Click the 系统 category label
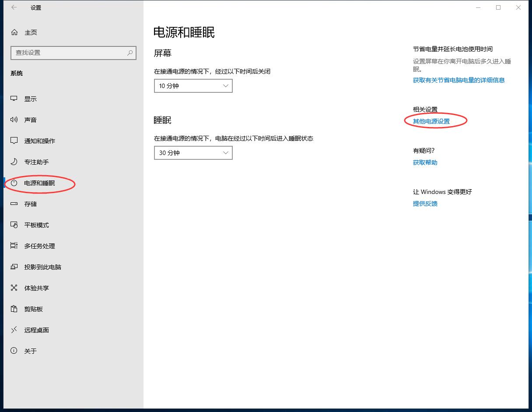Image resolution: width=532 pixels, height=412 pixels. click(x=17, y=73)
